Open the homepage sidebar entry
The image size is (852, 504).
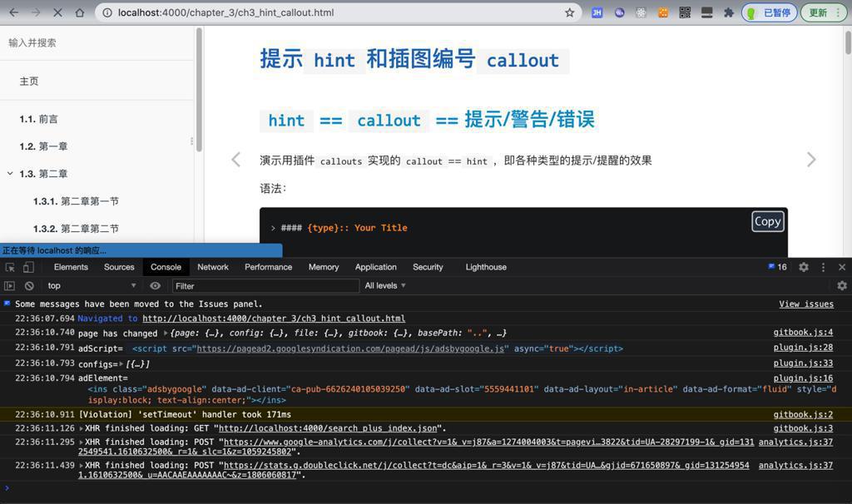pos(29,82)
